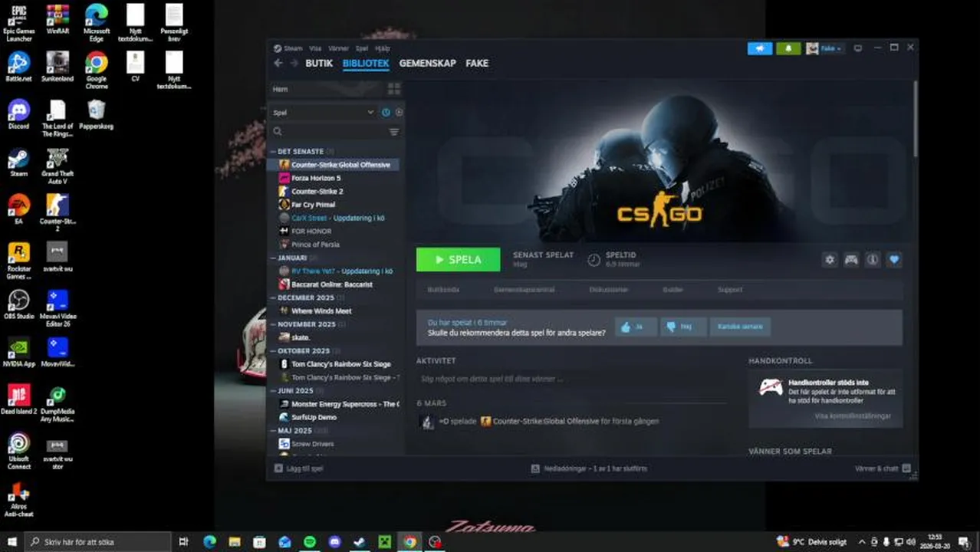Switch library to grid collections view
This screenshot has height=552, width=980.
click(x=394, y=89)
